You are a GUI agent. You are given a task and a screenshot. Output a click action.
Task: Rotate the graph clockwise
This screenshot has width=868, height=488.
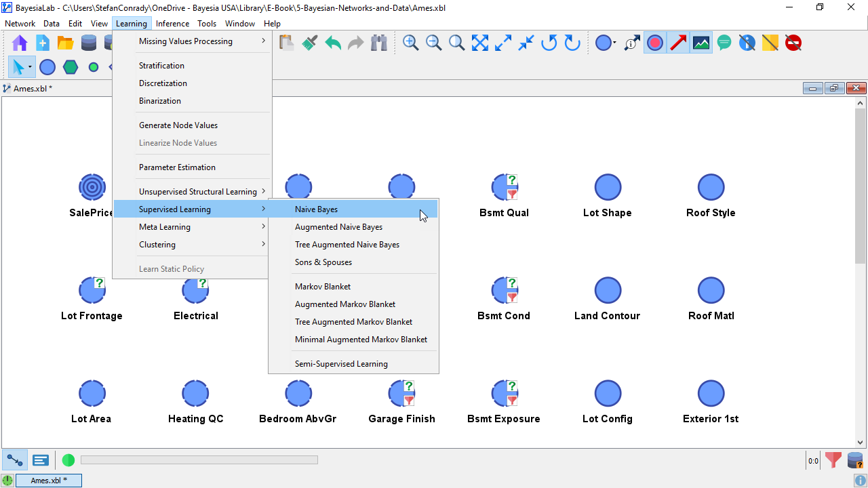tap(572, 43)
